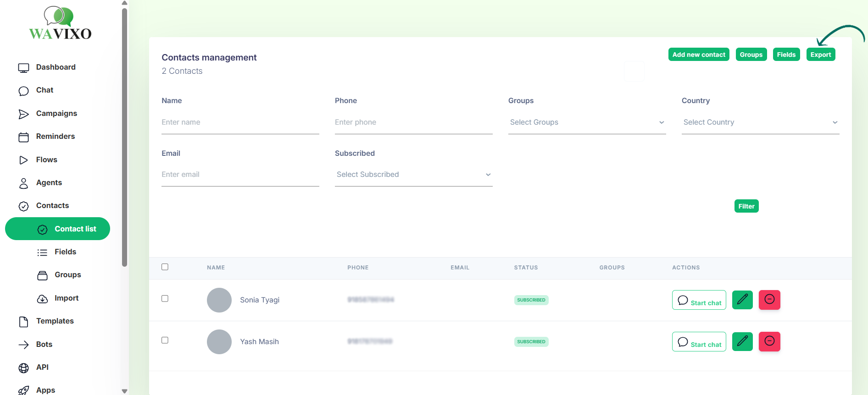868x395 pixels.
Task: Check the box for Sonia Tyagi
Action: tap(165, 299)
